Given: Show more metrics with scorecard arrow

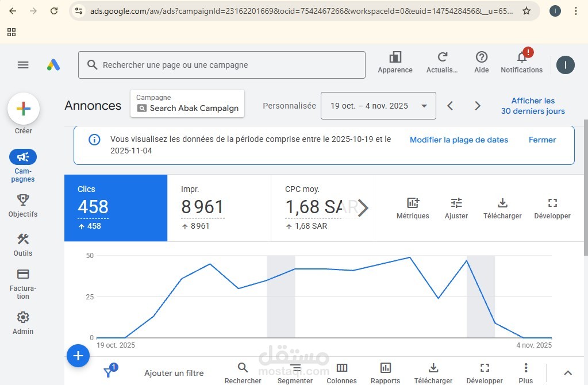Looking at the screenshot, I should (x=363, y=207).
